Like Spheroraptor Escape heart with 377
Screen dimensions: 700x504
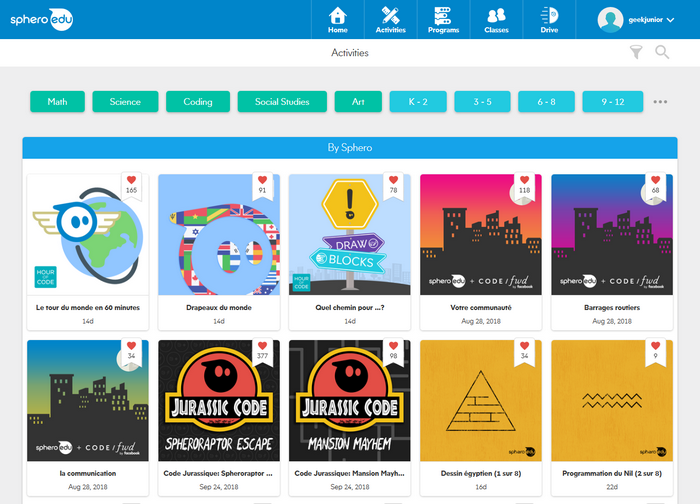point(262,346)
